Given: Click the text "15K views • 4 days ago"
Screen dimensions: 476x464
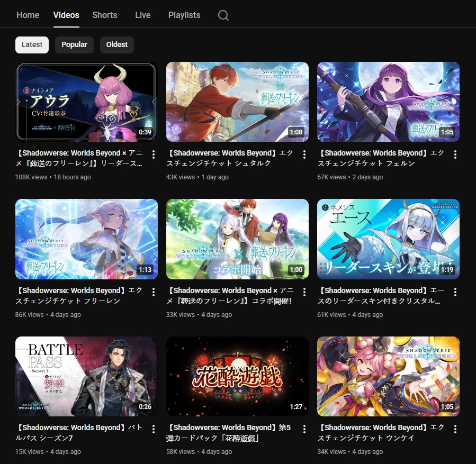Looking at the screenshot, I should [x=48, y=452].
